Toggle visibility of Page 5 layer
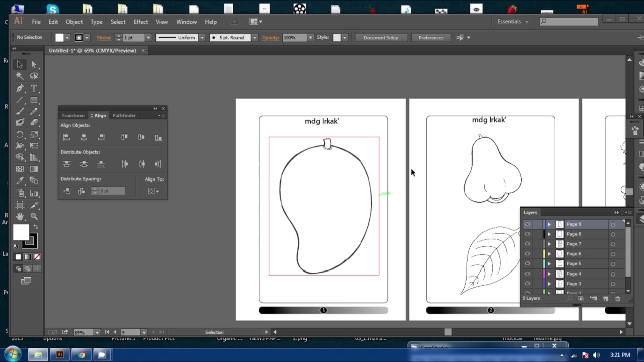 tap(527, 264)
